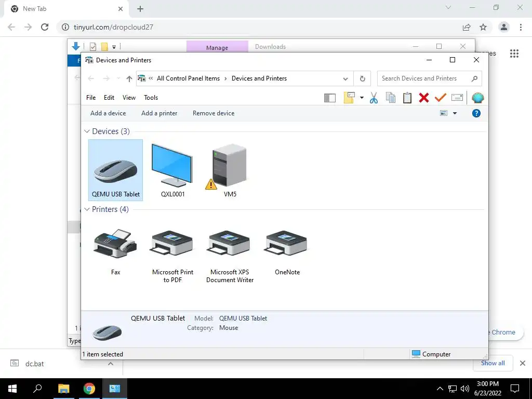Screen dimensions: 532x399
Task: Share this page icon in Chrome address bar
Action: (x=467, y=27)
